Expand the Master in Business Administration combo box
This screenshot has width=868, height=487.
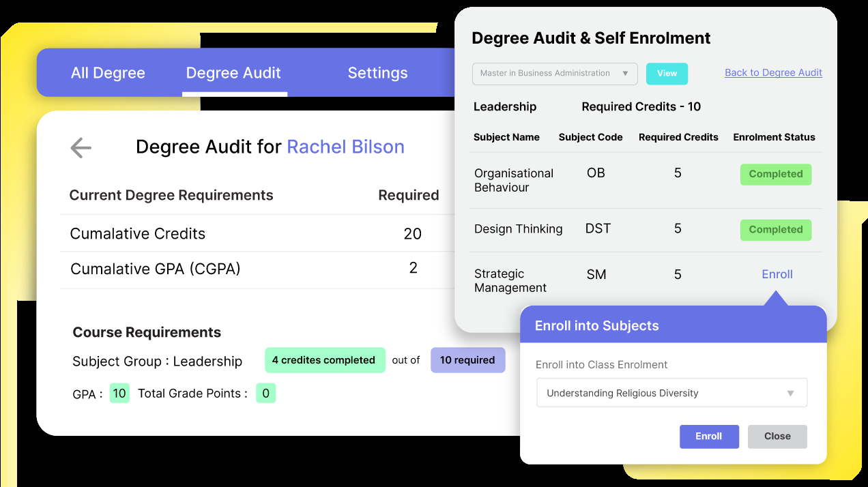pos(555,73)
